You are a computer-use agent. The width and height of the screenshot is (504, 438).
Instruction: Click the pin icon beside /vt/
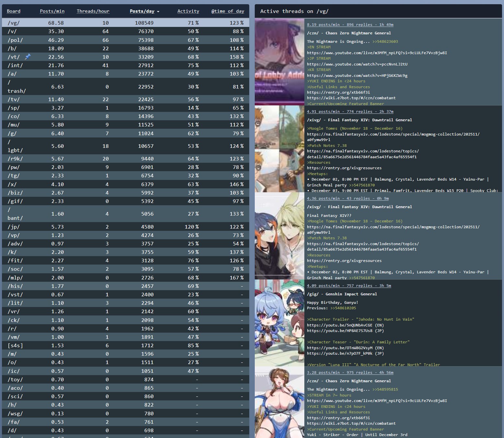[28, 57]
